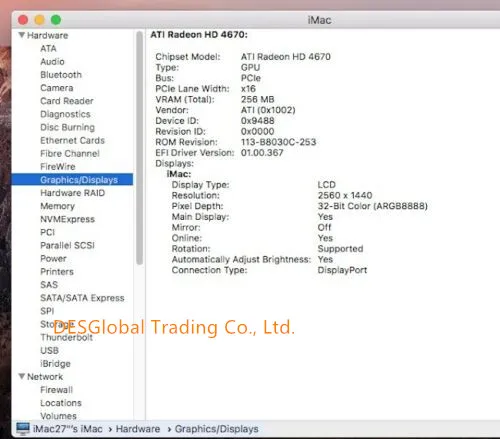
Task: Collapse the Hardware section triangle
Action: [x=22, y=35]
